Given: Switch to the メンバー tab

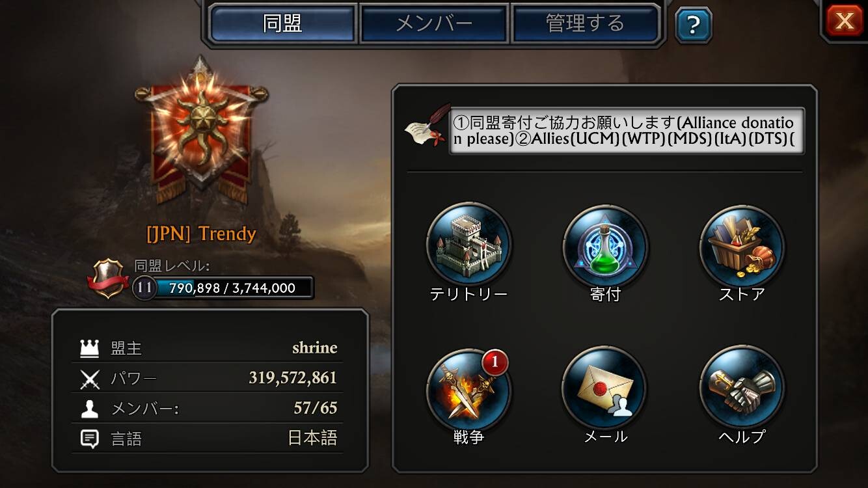Looking at the screenshot, I should point(434,23).
